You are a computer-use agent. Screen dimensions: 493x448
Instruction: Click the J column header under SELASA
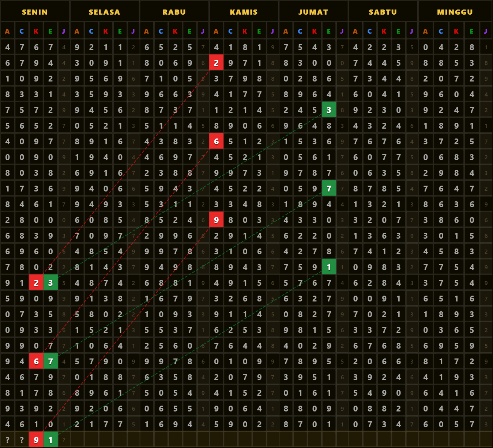(x=133, y=31)
